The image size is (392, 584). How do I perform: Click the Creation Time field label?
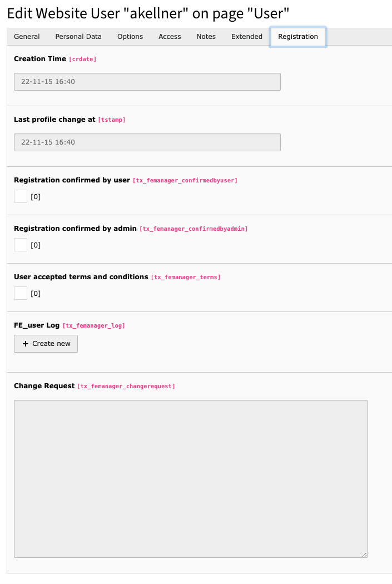click(x=40, y=58)
